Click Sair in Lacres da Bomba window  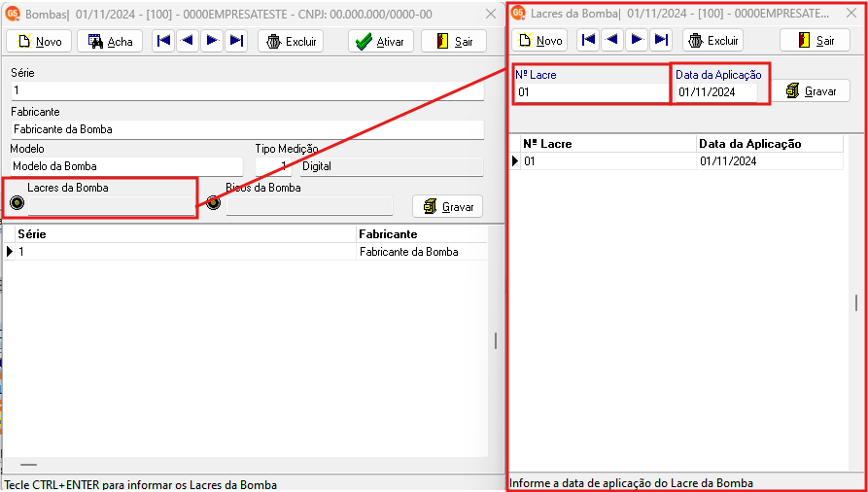(x=815, y=41)
